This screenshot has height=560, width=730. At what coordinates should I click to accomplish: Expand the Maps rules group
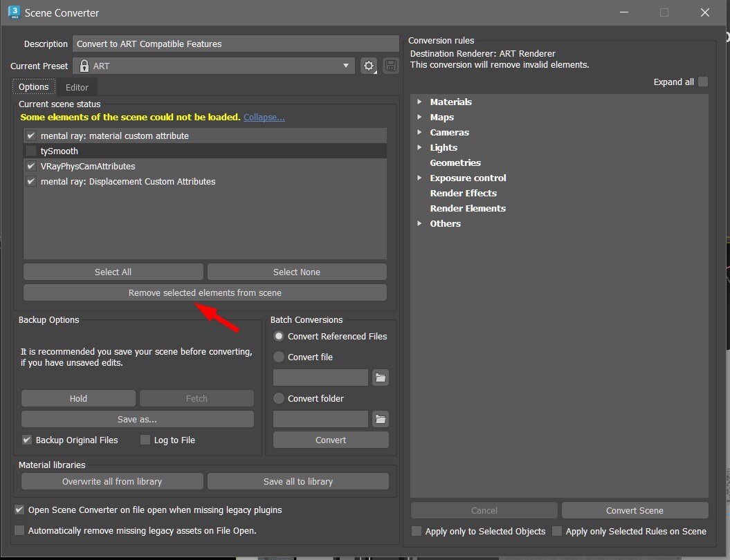pos(419,117)
